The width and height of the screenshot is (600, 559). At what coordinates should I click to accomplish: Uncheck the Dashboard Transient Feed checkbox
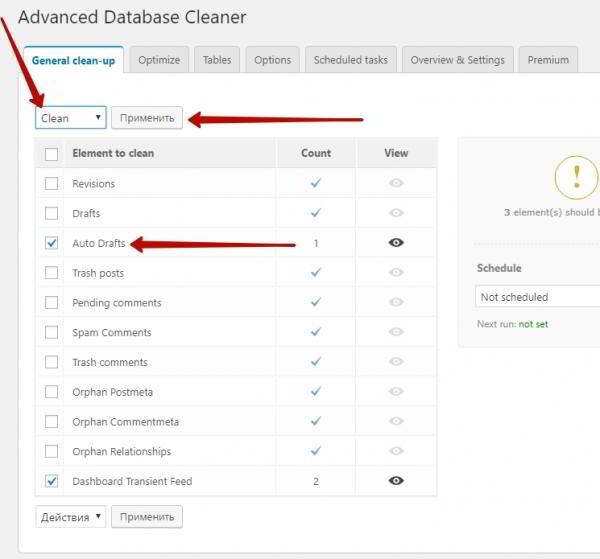(51, 481)
